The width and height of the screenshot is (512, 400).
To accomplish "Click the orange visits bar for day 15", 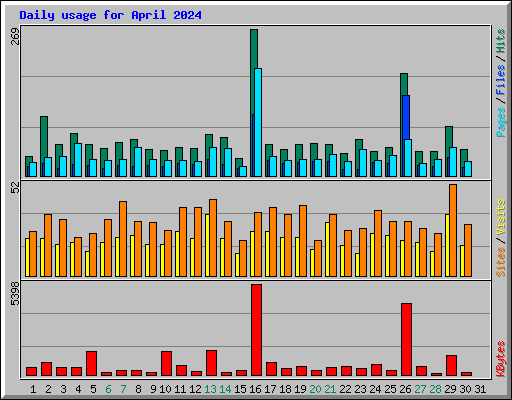I will click(243, 258).
